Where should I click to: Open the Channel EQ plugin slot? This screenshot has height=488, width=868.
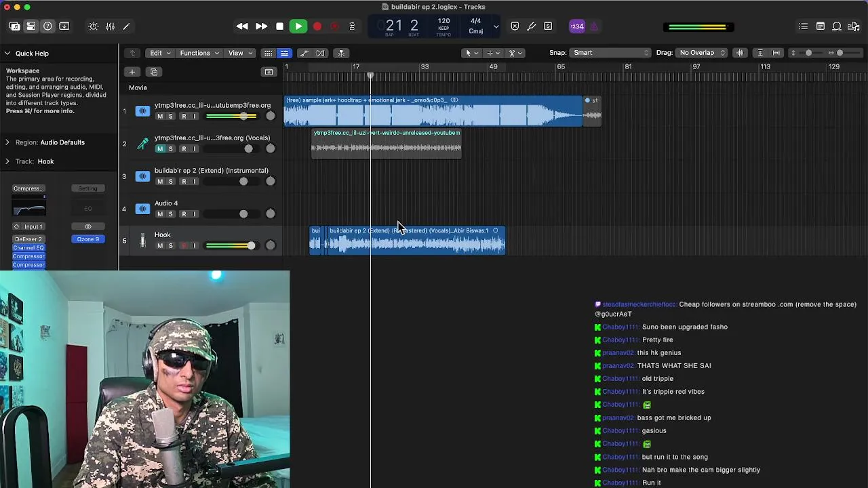point(28,247)
